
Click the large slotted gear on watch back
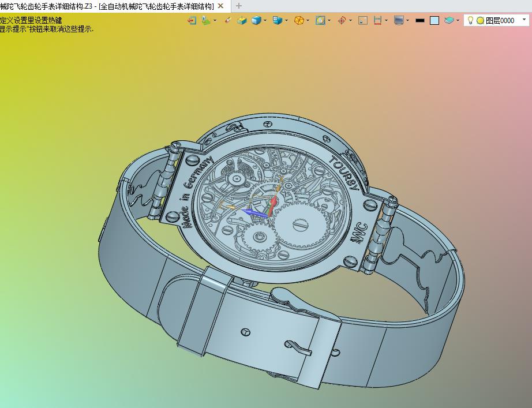(300, 224)
